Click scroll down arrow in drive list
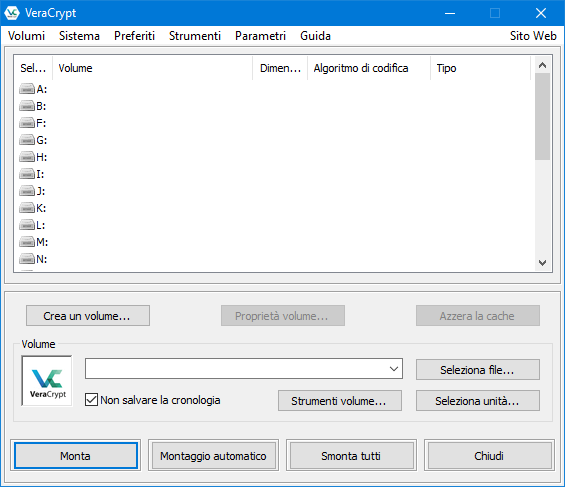The height and width of the screenshot is (487, 565). [542, 263]
